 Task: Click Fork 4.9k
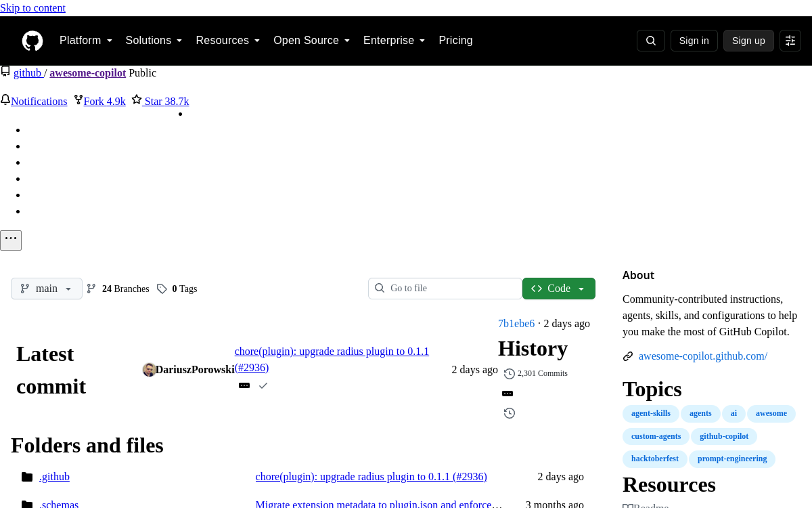pyautogui.click(x=105, y=101)
